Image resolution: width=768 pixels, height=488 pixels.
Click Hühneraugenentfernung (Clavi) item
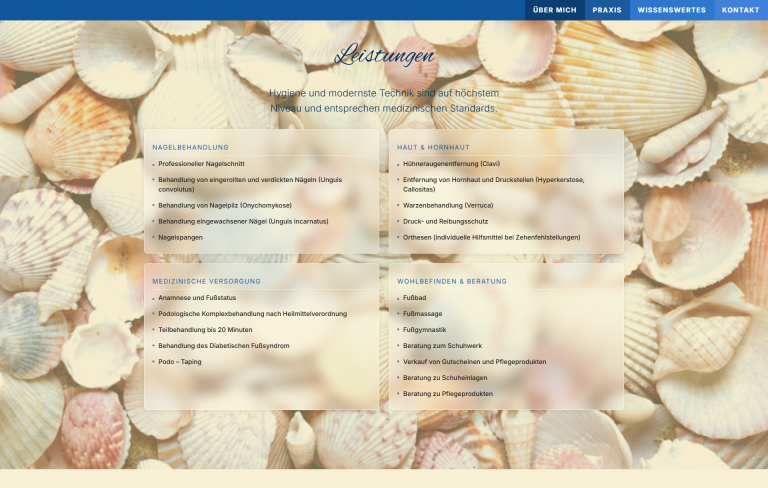point(451,164)
